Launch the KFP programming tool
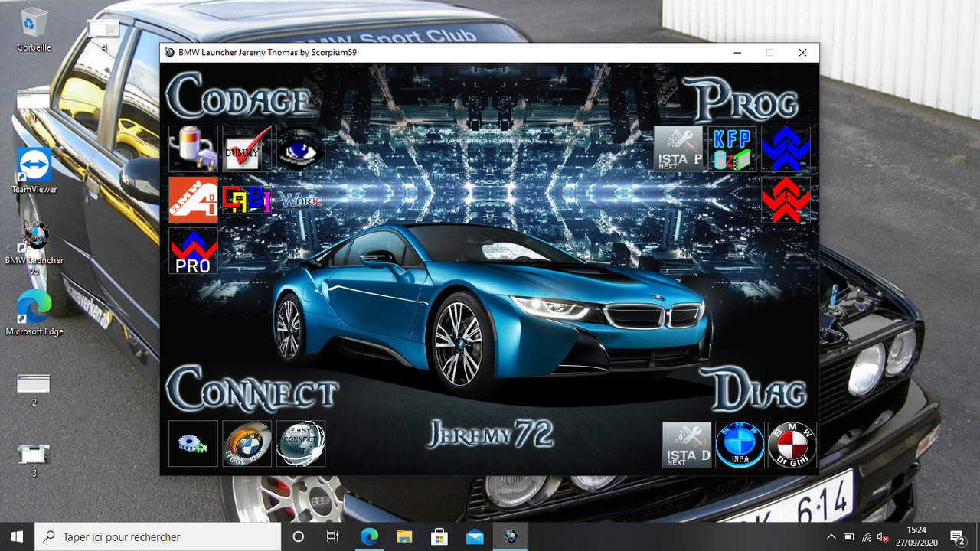 732,148
